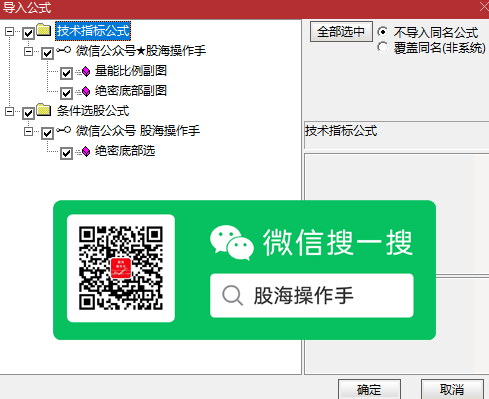Uncheck the 微信公众号★股海操作手 group checkbox
Viewport: 489px width, 399px height.
47,53
